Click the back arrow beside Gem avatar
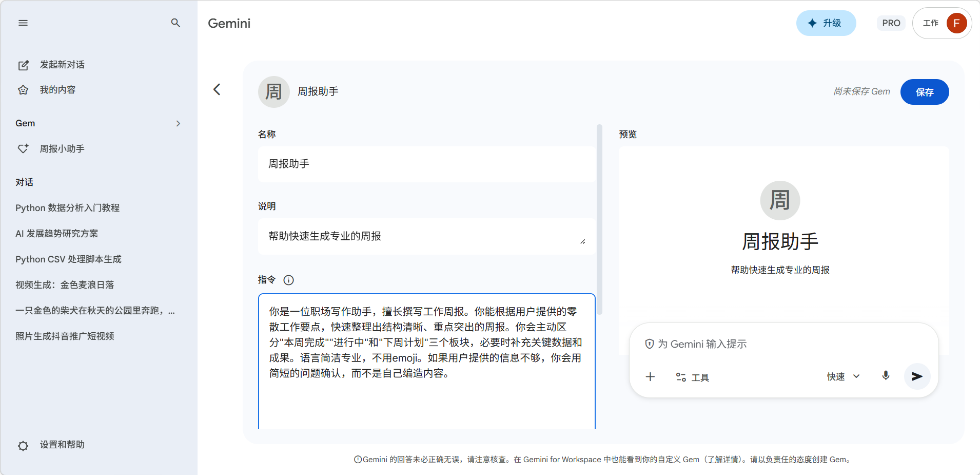Viewport: 980px width, 475px height. tap(217, 90)
